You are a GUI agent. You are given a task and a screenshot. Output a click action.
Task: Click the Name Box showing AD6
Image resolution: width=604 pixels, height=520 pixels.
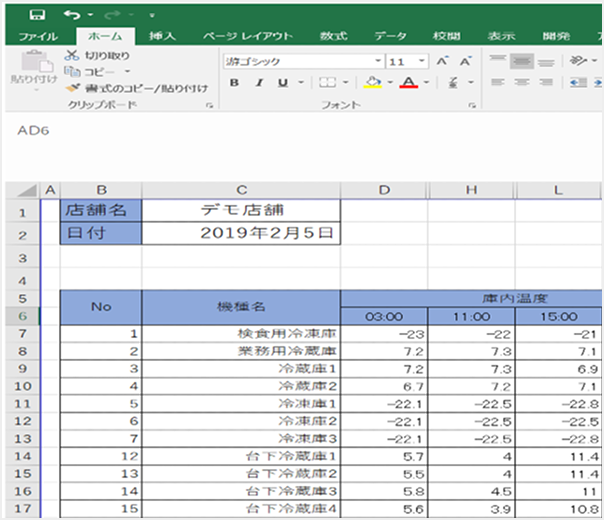click(x=34, y=131)
